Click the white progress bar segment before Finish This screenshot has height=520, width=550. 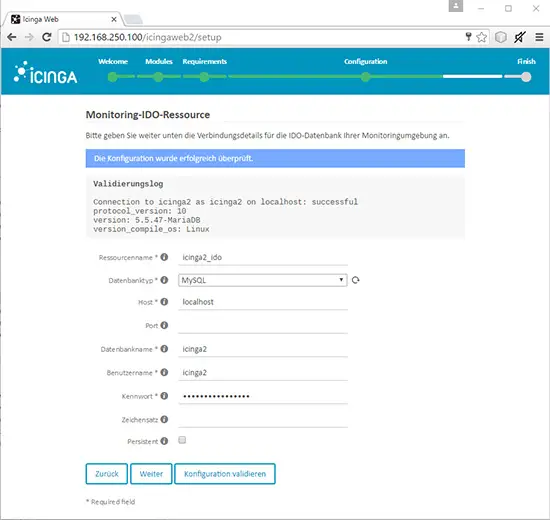point(472,76)
